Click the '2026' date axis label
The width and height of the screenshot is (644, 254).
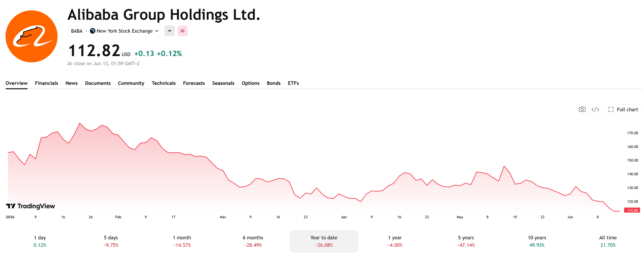coord(10,217)
